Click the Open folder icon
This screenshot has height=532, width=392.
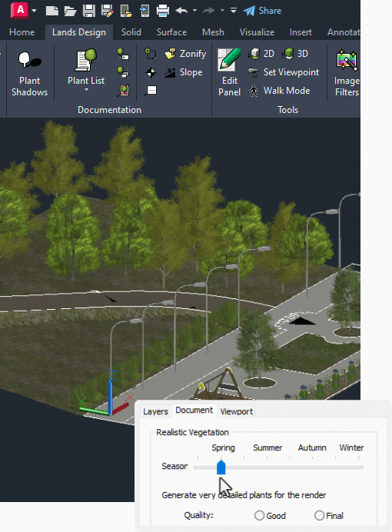70,11
